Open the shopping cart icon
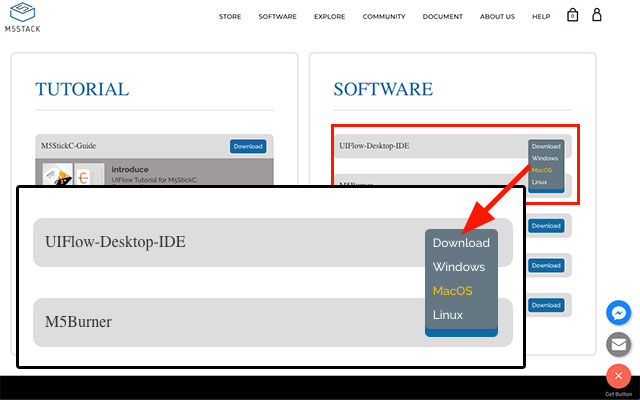Viewport: 640px width, 400px height. [x=572, y=16]
